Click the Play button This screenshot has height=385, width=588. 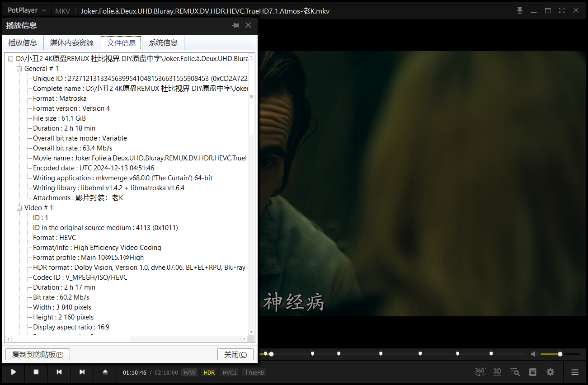[x=14, y=372]
